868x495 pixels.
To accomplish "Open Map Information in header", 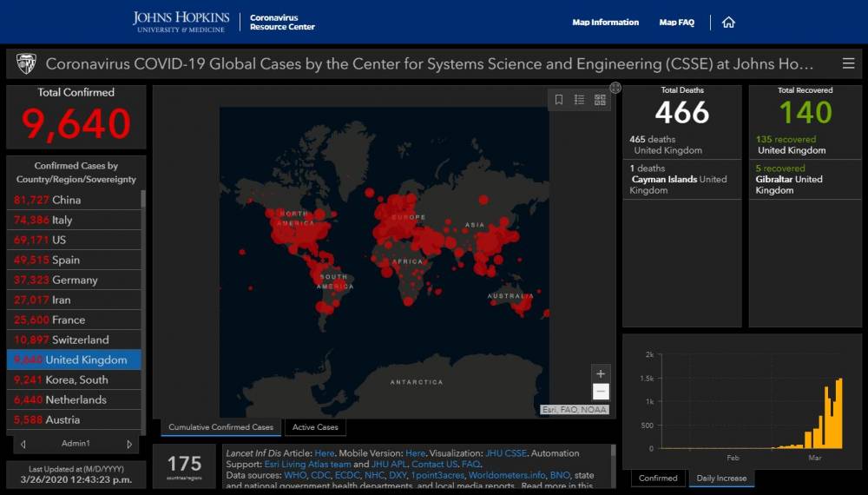I will click(x=605, y=23).
